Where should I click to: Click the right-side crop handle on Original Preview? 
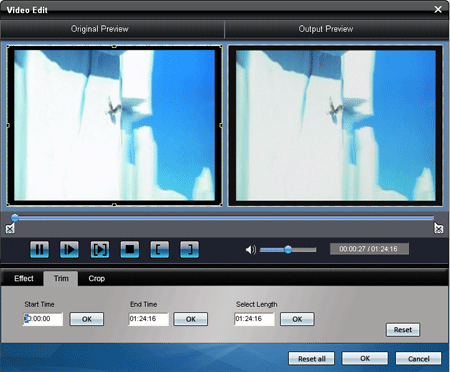(221, 125)
